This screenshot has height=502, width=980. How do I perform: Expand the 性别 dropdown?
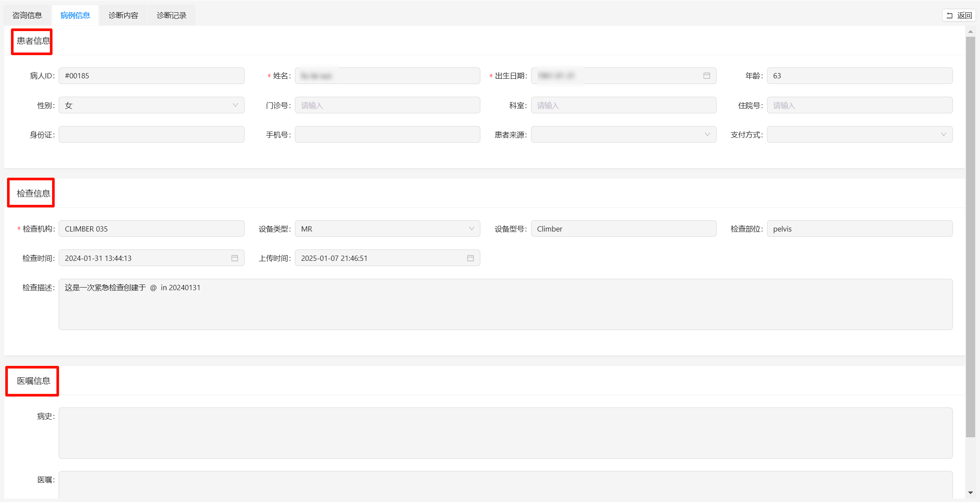pos(151,105)
